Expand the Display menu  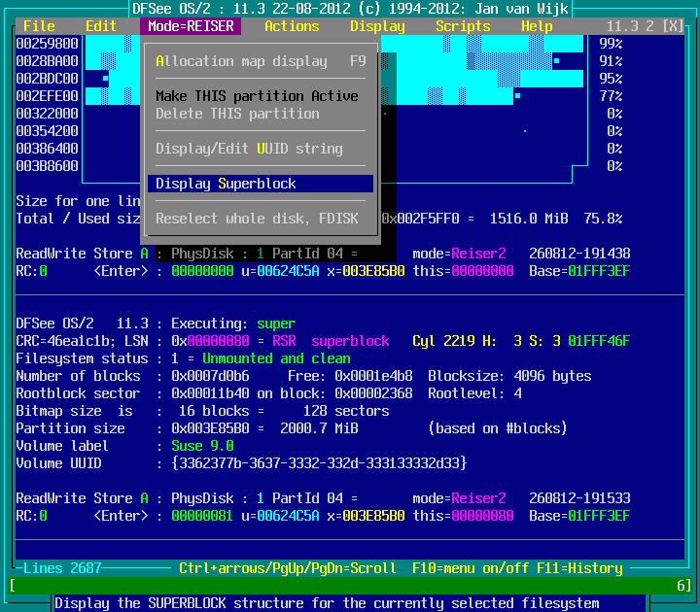pyautogui.click(x=377, y=26)
